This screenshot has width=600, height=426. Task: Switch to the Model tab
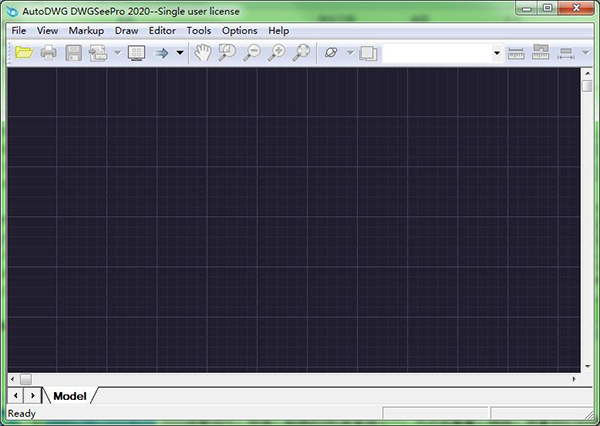point(70,396)
